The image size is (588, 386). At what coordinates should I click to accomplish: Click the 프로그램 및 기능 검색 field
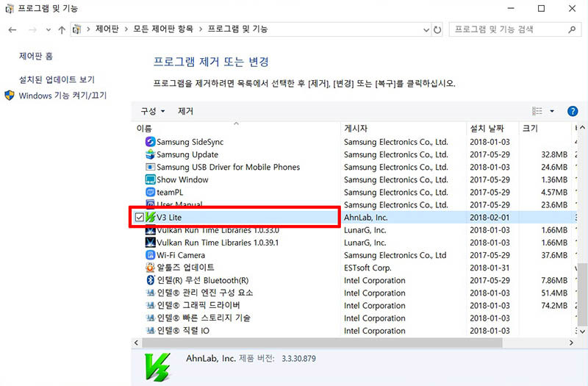[507, 29]
